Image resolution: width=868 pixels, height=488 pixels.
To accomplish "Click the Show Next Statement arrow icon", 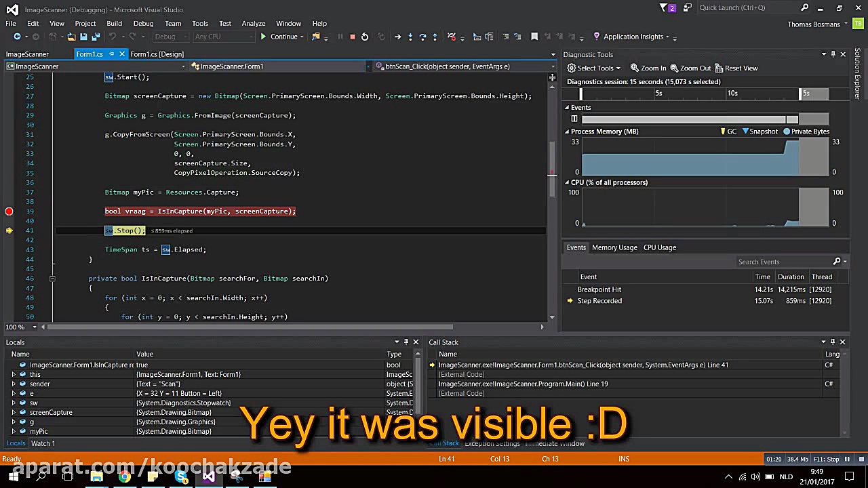I will 398,37.
